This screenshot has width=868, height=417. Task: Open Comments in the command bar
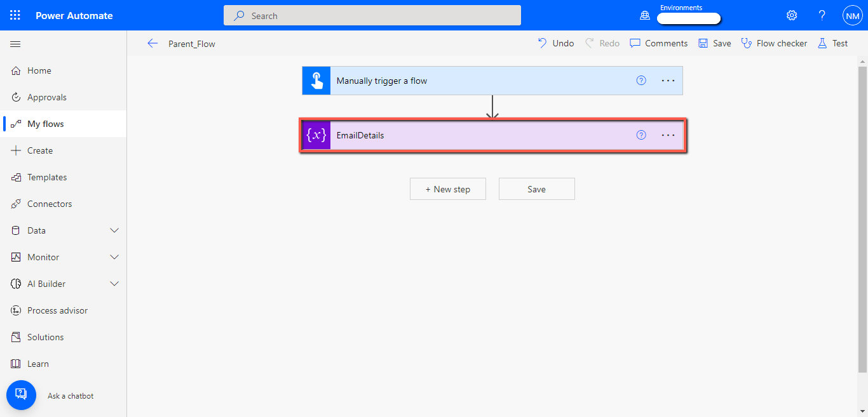tap(659, 43)
